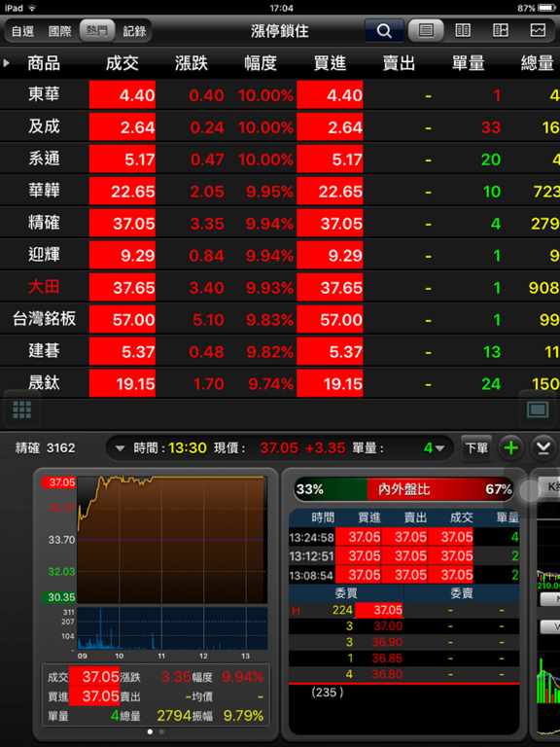Switch to single list view layout icon
The width and height of the screenshot is (560, 747).
coord(426,31)
